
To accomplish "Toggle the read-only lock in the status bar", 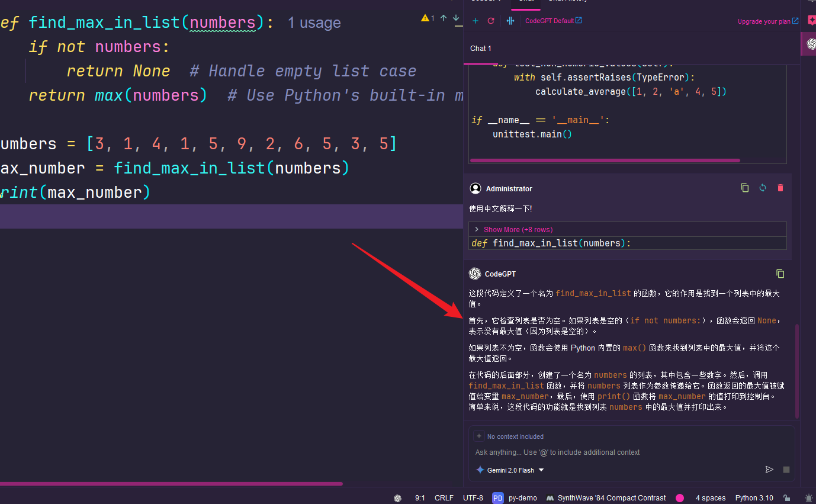I will 787,497.
